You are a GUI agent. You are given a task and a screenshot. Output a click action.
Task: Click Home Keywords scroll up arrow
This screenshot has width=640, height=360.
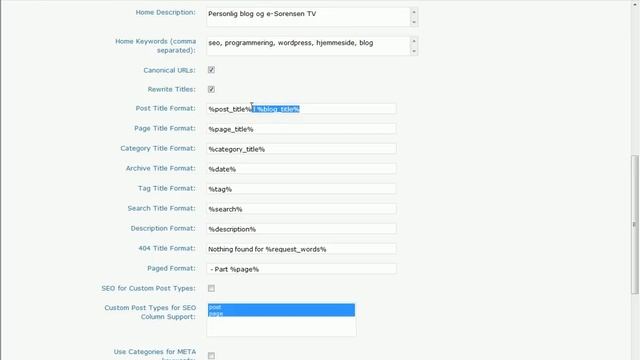(x=414, y=41)
